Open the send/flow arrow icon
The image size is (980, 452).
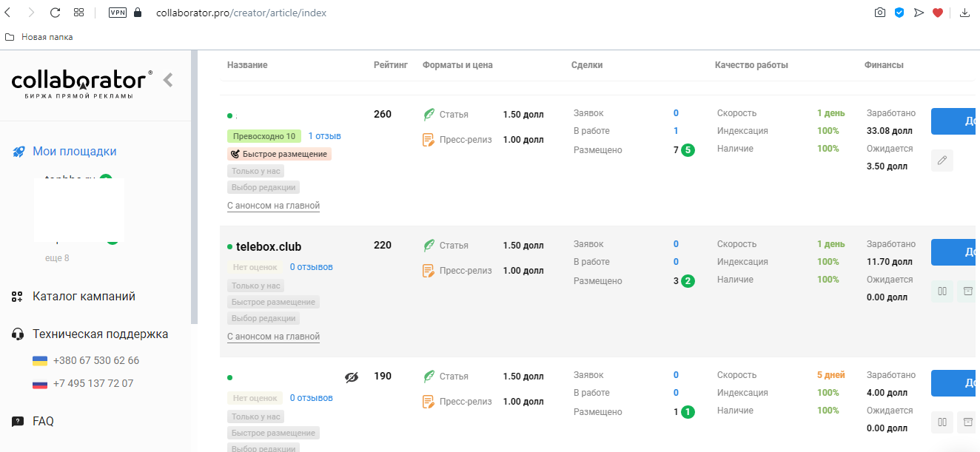click(919, 13)
